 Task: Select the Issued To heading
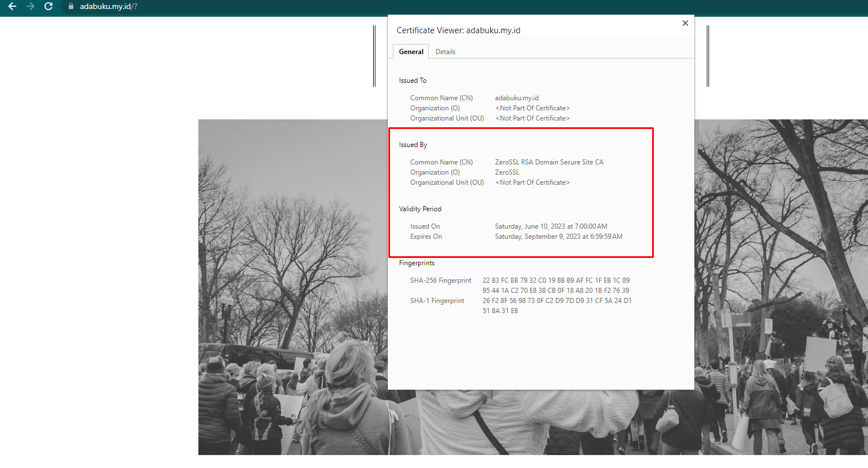[x=413, y=81]
